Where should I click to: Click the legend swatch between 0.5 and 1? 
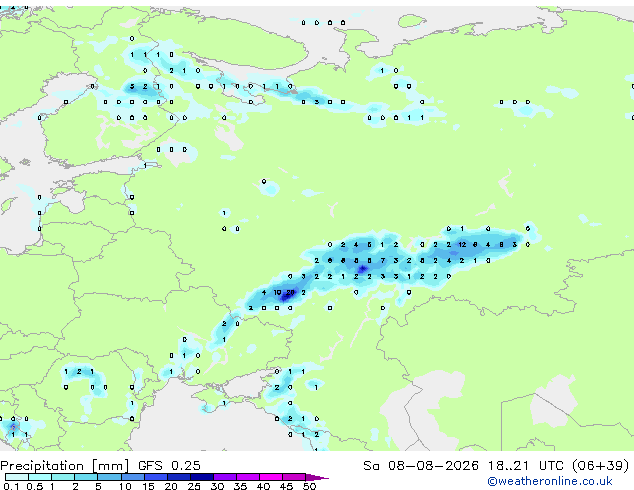pos(40,477)
